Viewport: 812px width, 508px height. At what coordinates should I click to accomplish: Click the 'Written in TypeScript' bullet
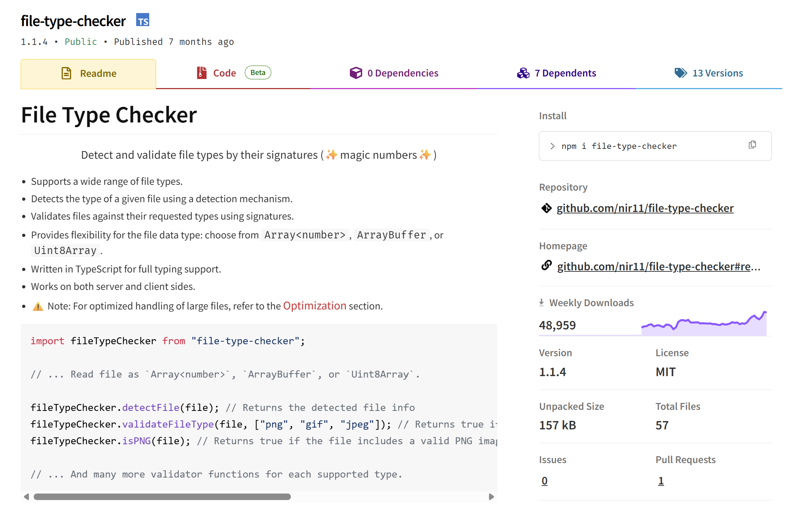pyautogui.click(x=126, y=269)
